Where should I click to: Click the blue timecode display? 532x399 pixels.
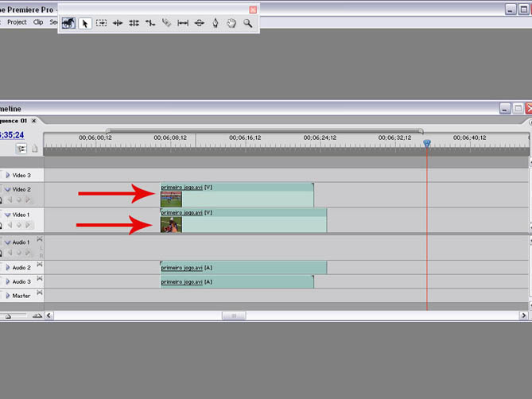[11, 134]
